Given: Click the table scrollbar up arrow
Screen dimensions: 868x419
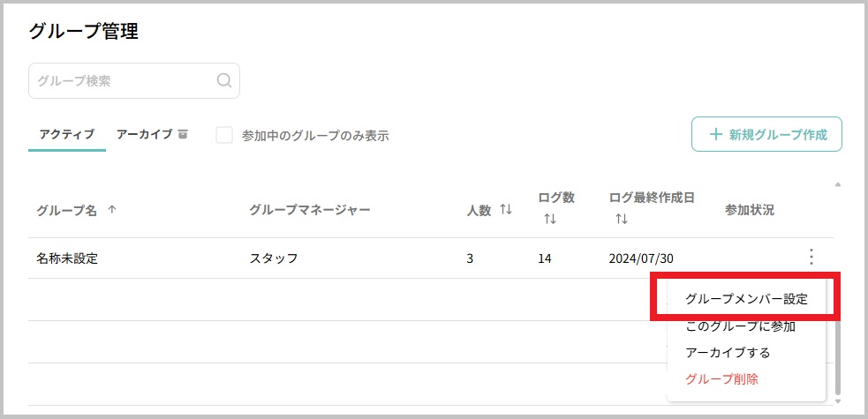Looking at the screenshot, I should tap(838, 184).
